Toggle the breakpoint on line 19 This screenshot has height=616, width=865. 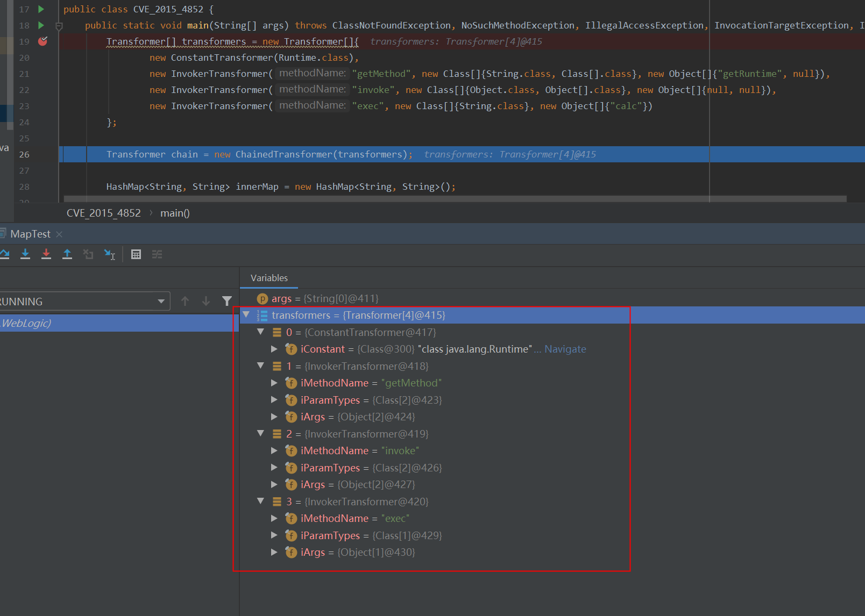coord(43,41)
